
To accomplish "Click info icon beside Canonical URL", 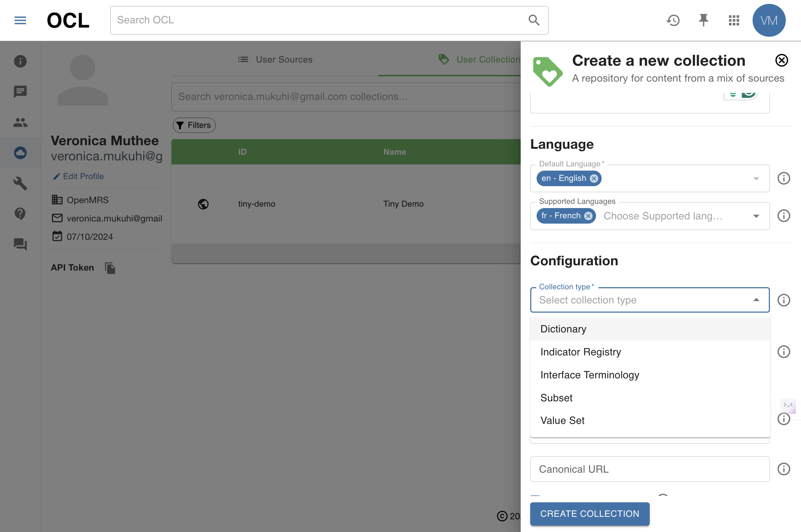I will (x=784, y=469).
